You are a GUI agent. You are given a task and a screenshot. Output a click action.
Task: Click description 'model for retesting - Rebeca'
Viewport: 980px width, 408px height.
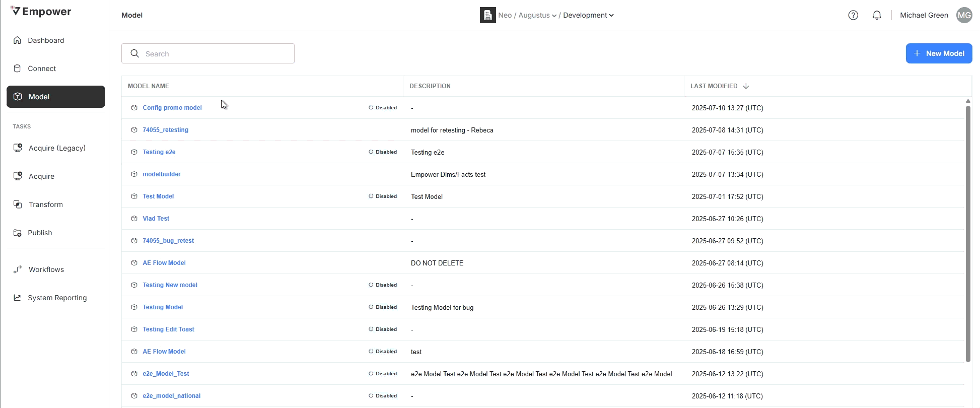pos(452,130)
